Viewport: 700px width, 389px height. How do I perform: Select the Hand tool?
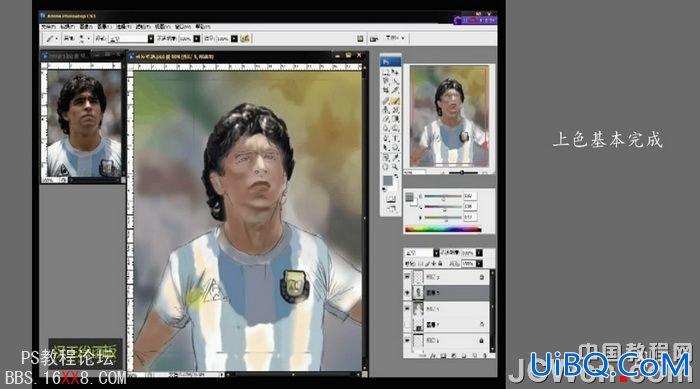tap(386, 167)
